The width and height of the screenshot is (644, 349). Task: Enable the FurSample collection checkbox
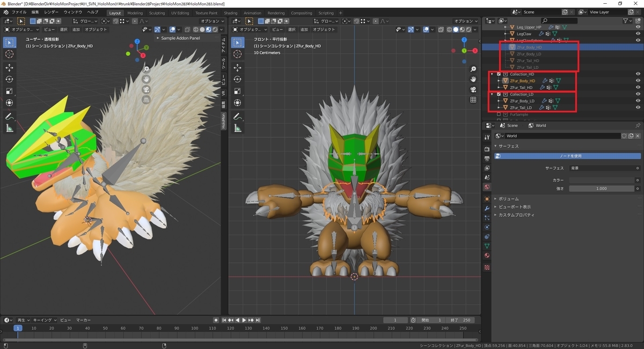coord(499,114)
